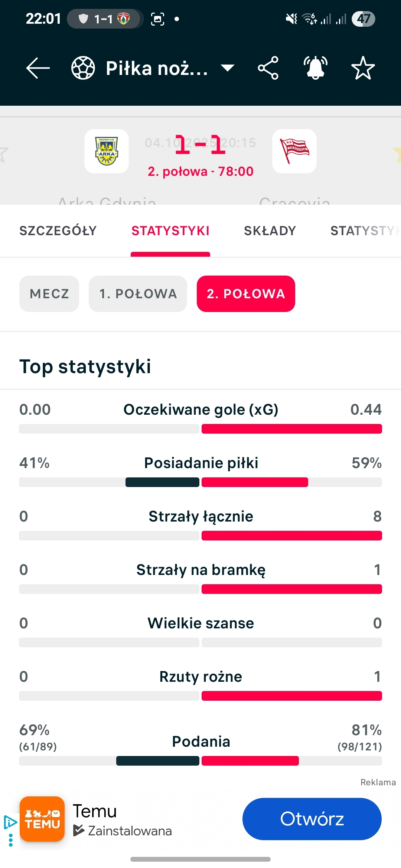The height and width of the screenshot is (868, 401).
Task: Tap the Otwórz ad button
Action: [x=312, y=819]
